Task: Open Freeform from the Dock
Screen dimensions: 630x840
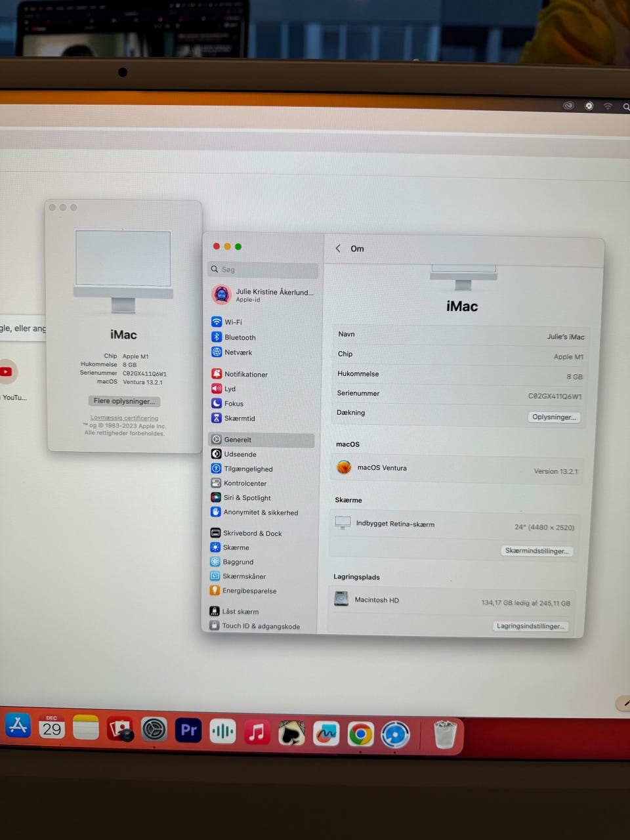Action: click(x=326, y=734)
